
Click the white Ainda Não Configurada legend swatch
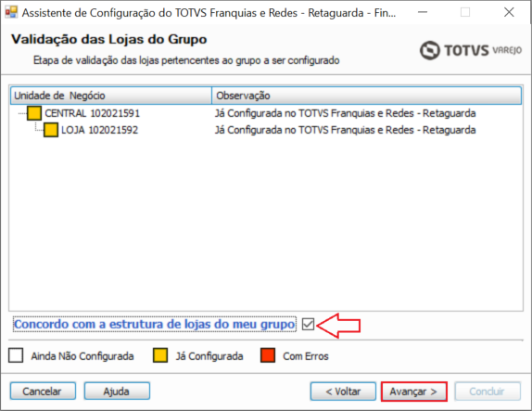(x=16, y=355)
